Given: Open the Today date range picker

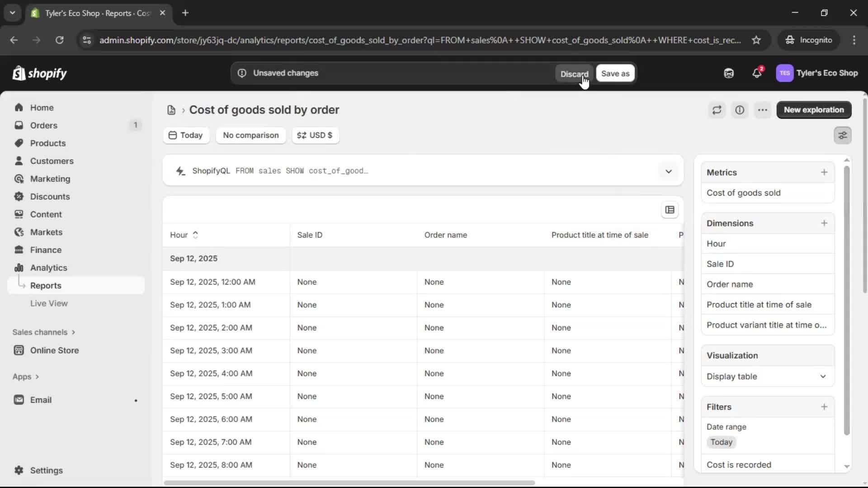Looking at the screenshot, I should (186, 135).
